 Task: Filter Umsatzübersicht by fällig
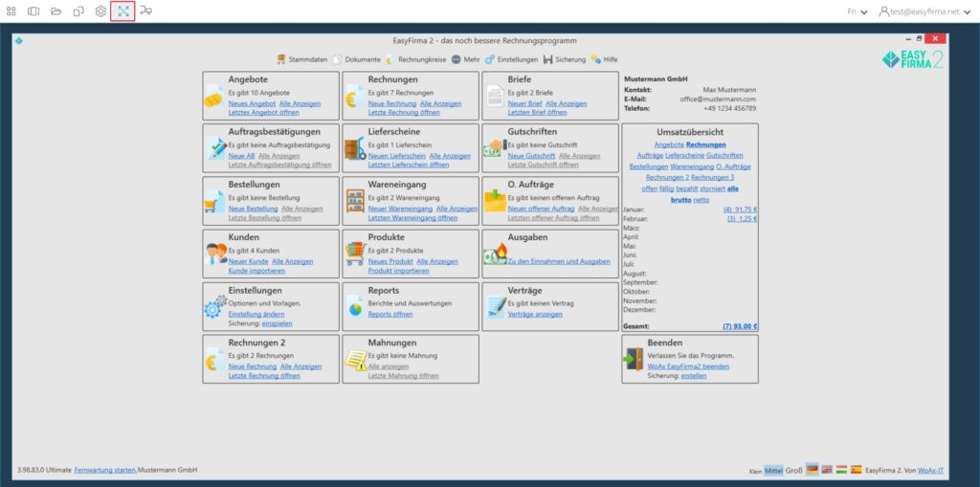click(666, 188)
